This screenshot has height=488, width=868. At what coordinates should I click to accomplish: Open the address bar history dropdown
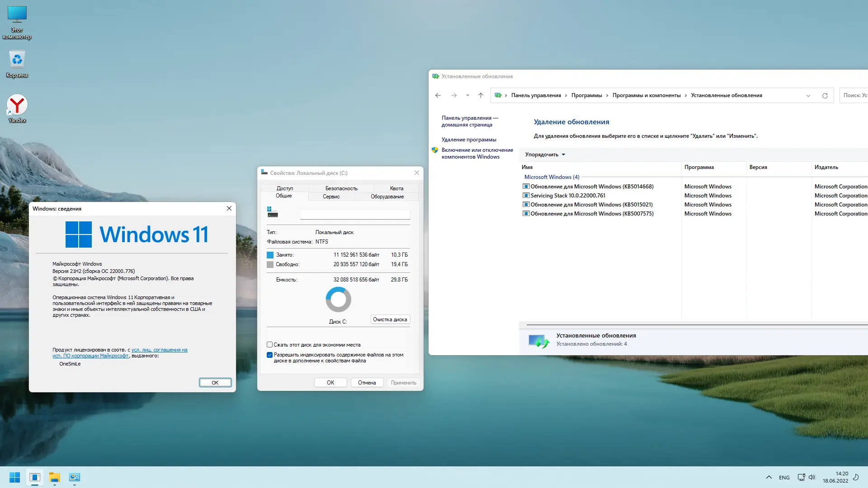coord(808,96)
